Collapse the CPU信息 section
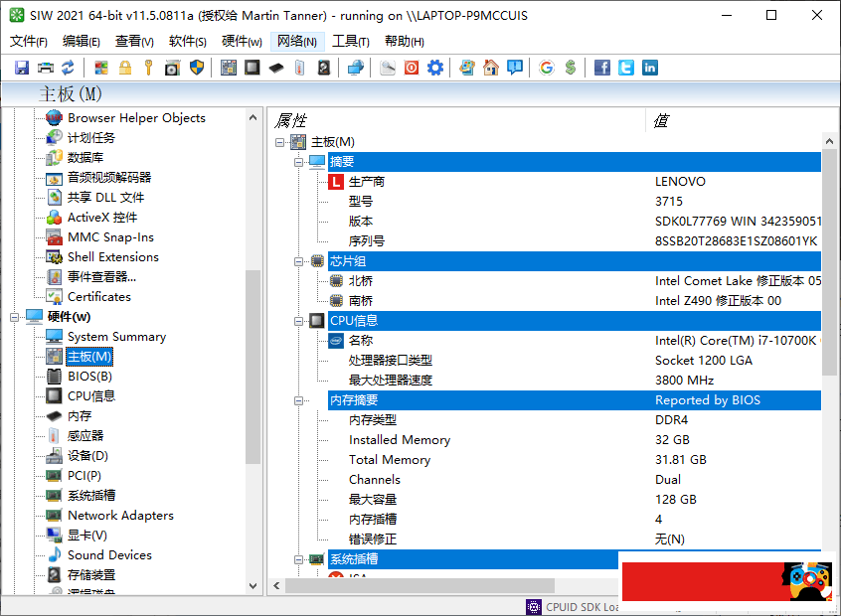This screenshot has width=841, height=616. pos(299,321)
